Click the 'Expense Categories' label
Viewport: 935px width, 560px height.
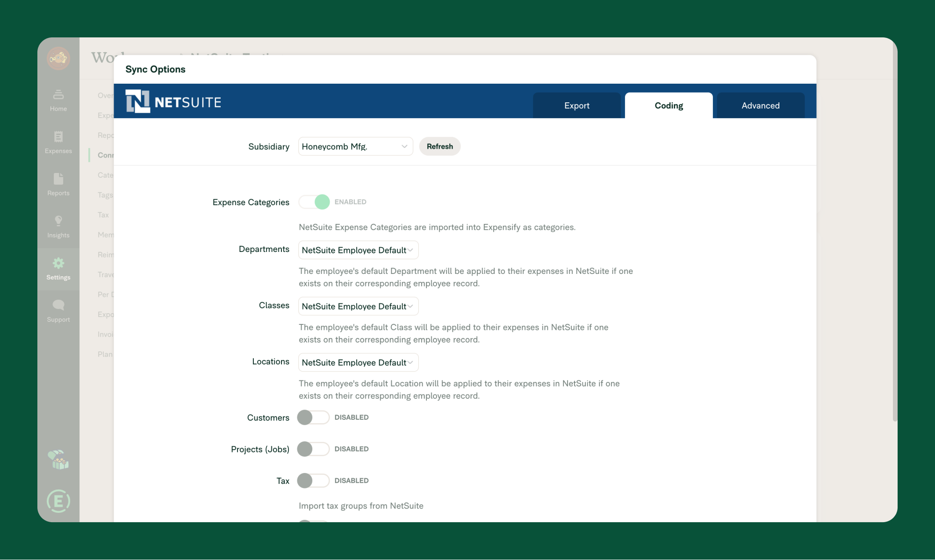coord(251,202)
